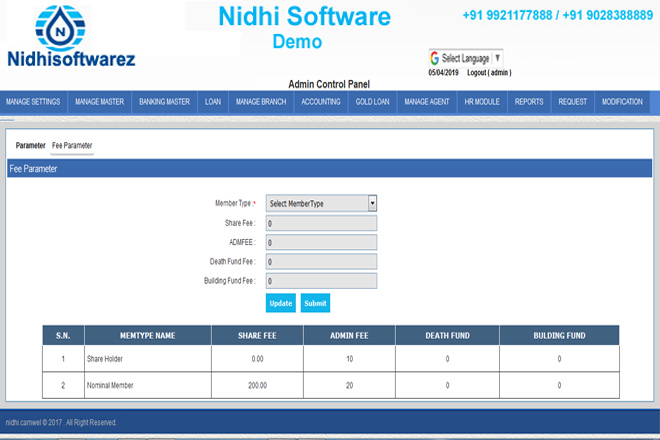Click the Nidhi Software title text
The image size is (660, 440).
[304, 16]
